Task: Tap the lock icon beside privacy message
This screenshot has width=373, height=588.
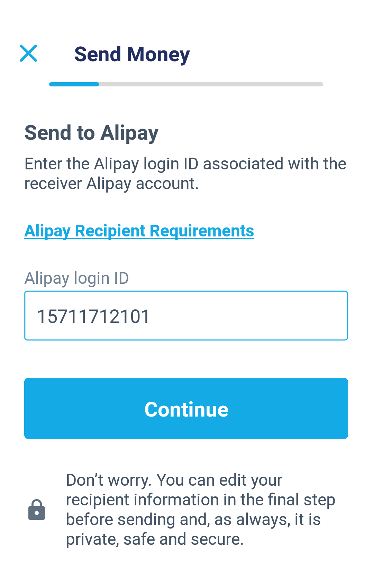Action: pos(37,510)
